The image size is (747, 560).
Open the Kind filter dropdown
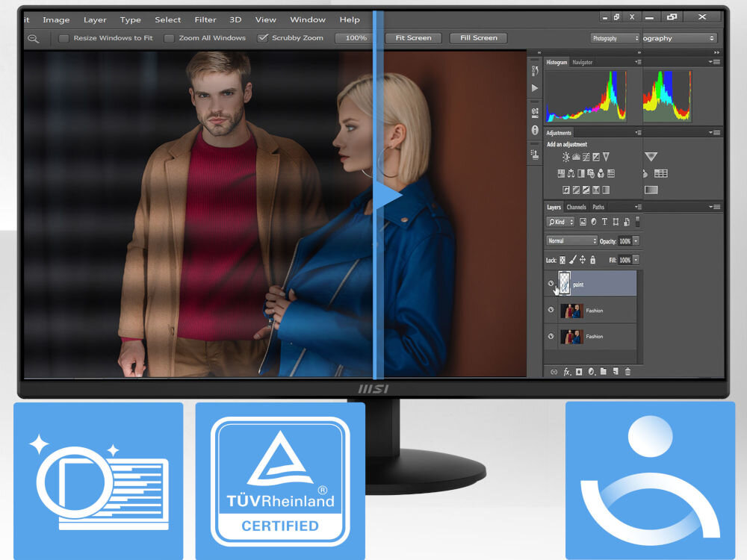coord(560,222)
